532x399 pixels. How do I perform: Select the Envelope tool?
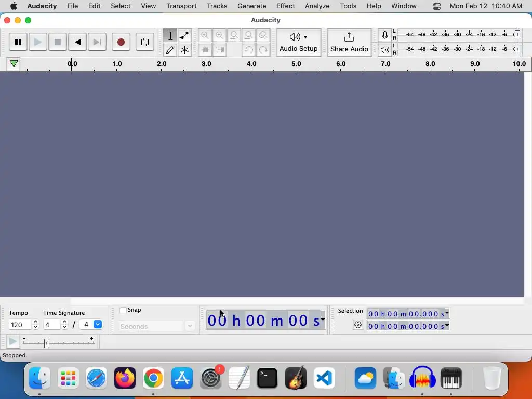[184, 35]
